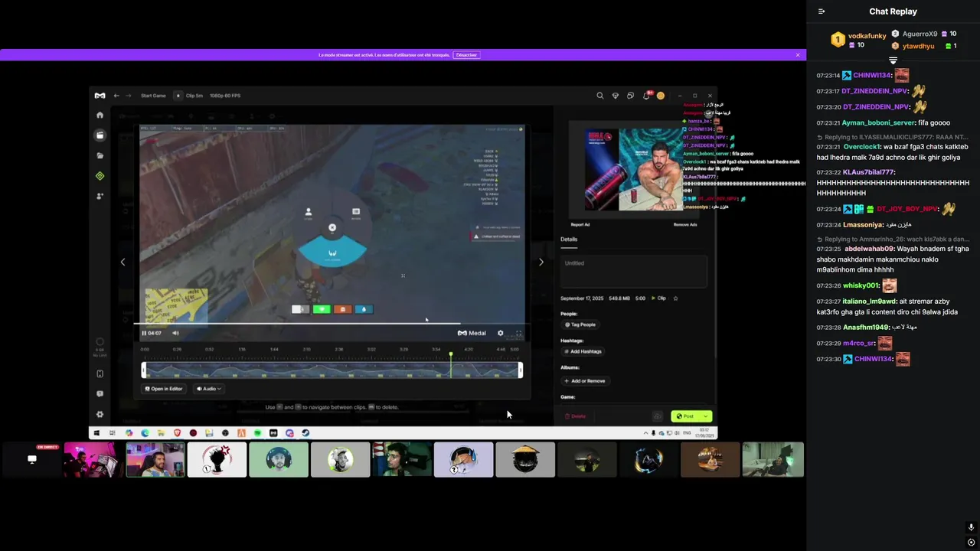The image size is (980, 551).
Task: Switch to the Details tab
Action: pos(569,240)
